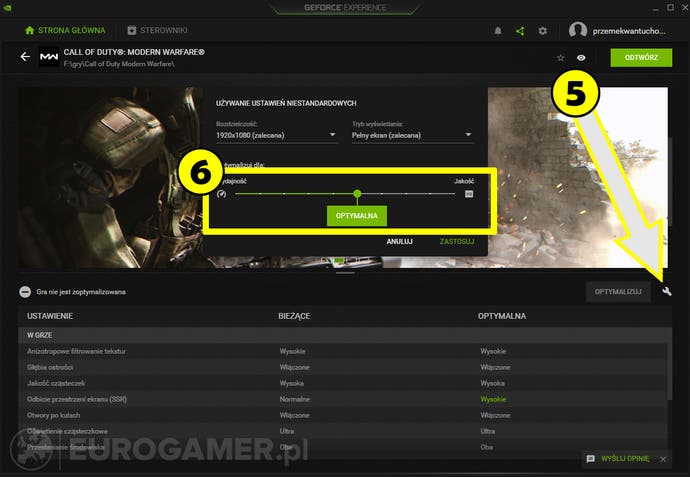Select Jakość cząsteczek row
Image resolution: width=690 pixels, height=477 pixels.
click(343, 383)
